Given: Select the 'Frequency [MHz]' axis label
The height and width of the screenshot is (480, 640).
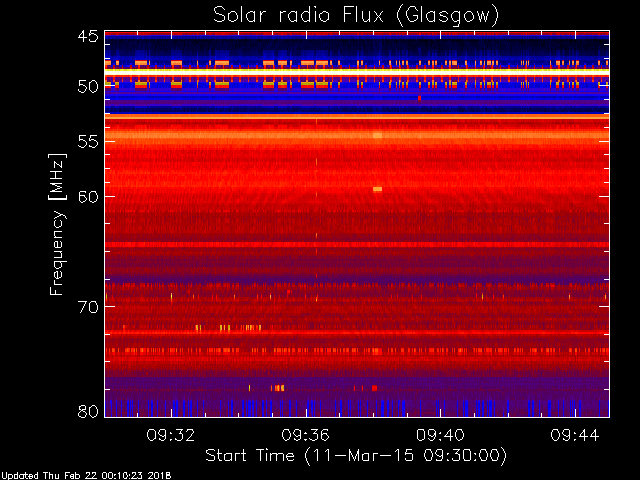Looking at the screenshot, I should point(57,224).
